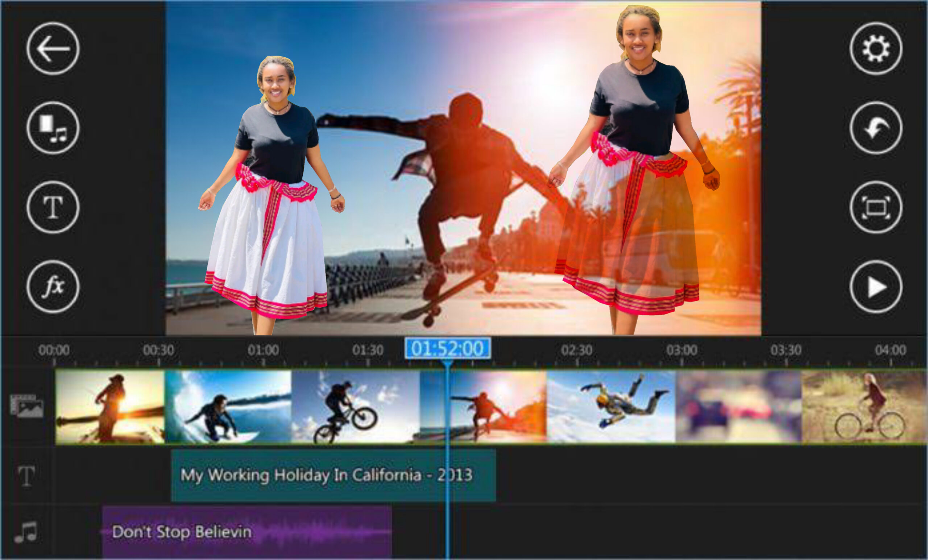Click the video track icon
Viewport: 928px width, 560px height.
pyautogui.click(x=26, y=406)
